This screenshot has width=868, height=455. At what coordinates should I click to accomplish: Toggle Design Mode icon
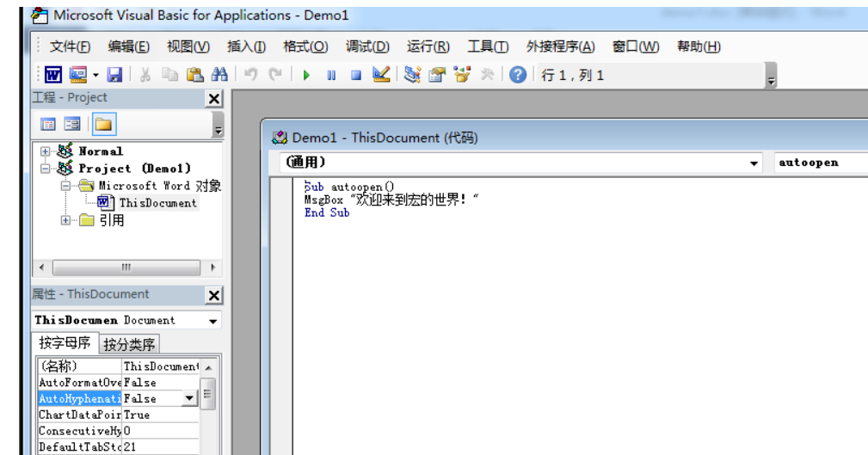381,75
